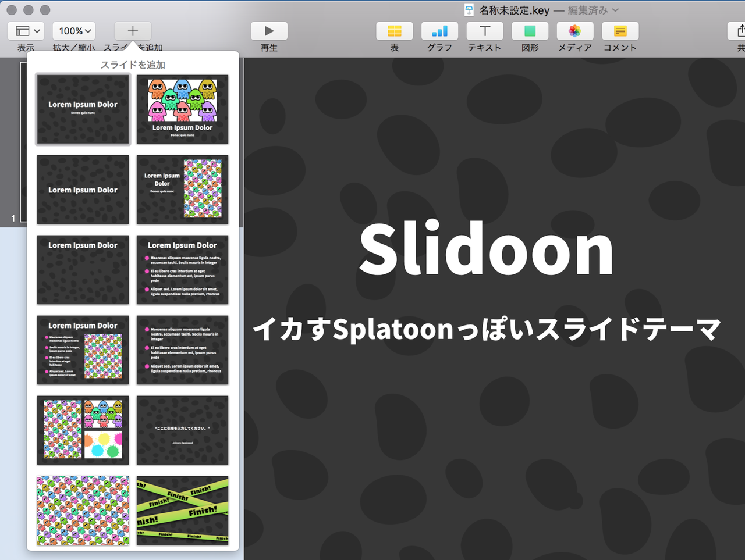This screenshot has width=745, height=560.
Task: Add a comment with コメント icon
Action: tap(620, 31)
